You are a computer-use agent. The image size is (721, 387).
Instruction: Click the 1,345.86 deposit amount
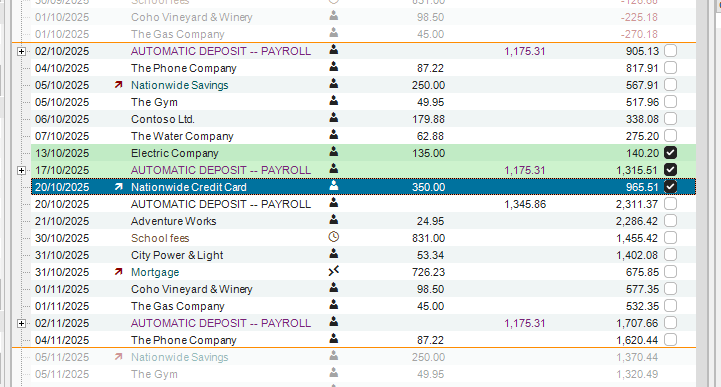tap(525, 204)
